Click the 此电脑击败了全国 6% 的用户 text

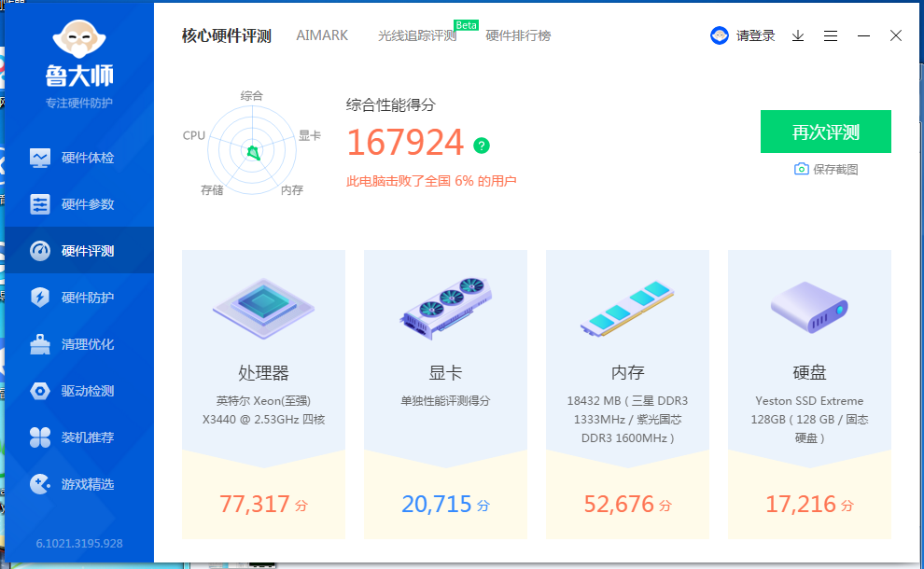(x=431, y=181)
